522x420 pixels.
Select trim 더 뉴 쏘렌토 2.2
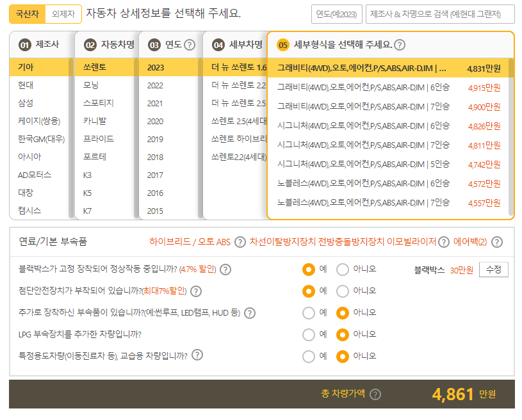[235, 85]
